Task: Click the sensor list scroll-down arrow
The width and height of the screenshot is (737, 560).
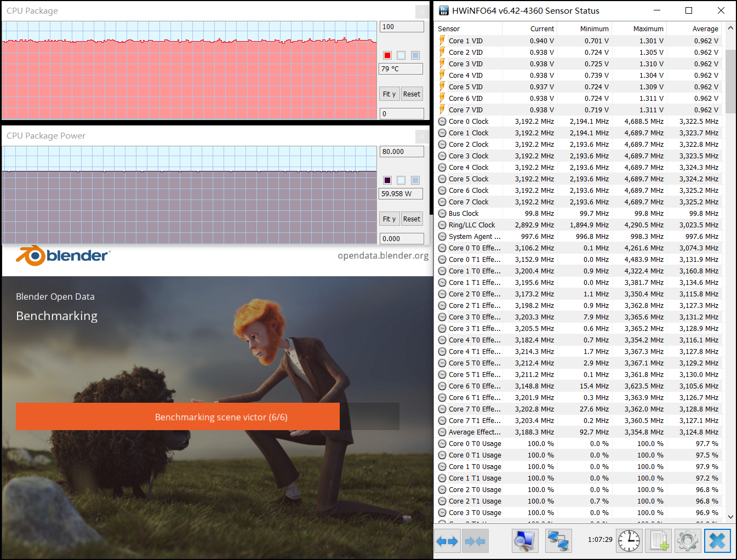Action: (x=730, y=516)
